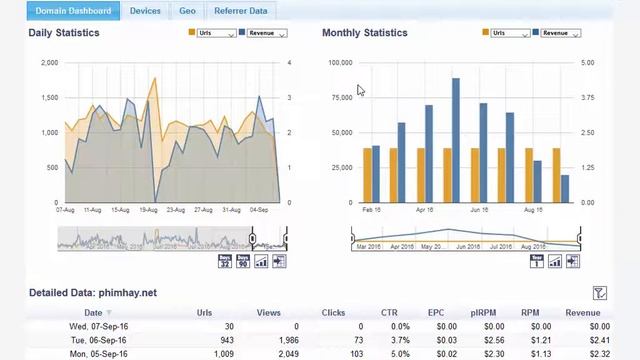This screenshot has height=360, width=640.
Task: Click Clicks value 103
Action: (356, 353)
